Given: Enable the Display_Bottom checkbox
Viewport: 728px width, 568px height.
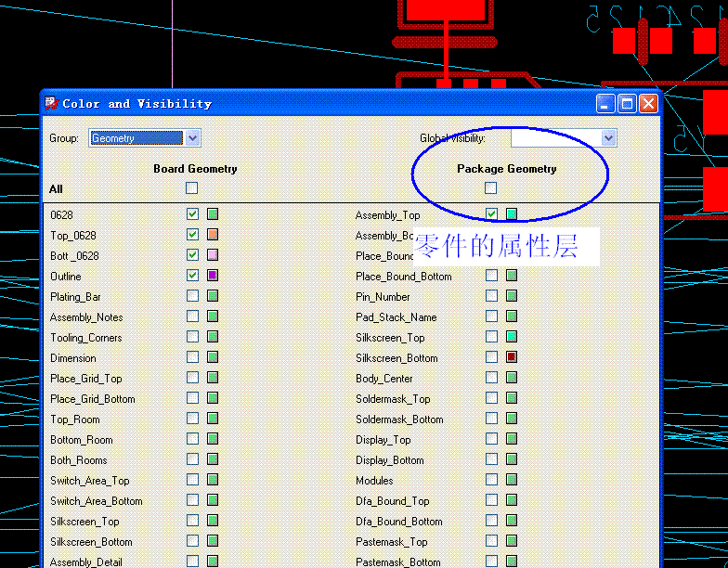Looking at the screenshot, I should point(492,458).
